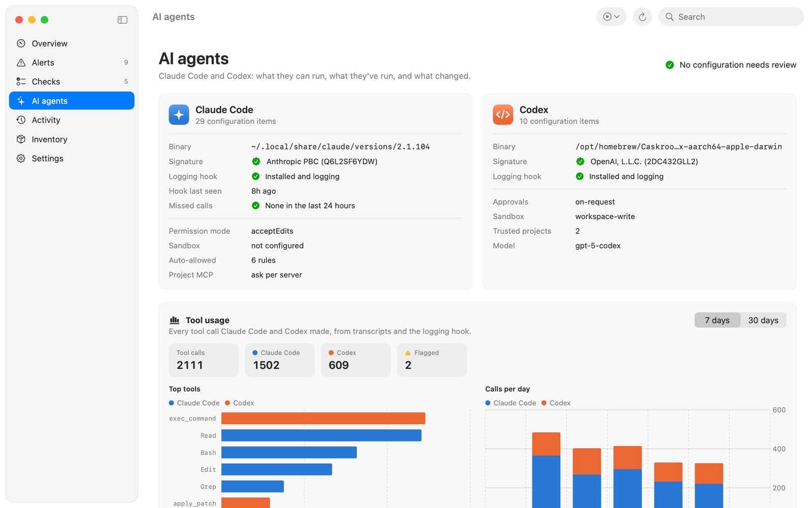812x508 pixels.
Task: Switch tool usage to 30 days
Action: click(x=763, y=320)
